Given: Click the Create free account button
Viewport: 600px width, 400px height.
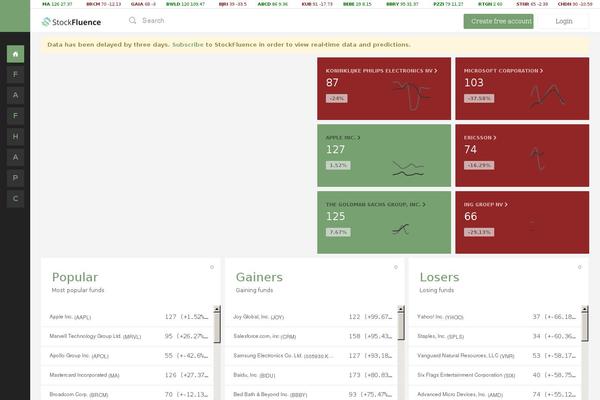Looking at the screenshot, I should pyautogui.click(x=499, y=21).
